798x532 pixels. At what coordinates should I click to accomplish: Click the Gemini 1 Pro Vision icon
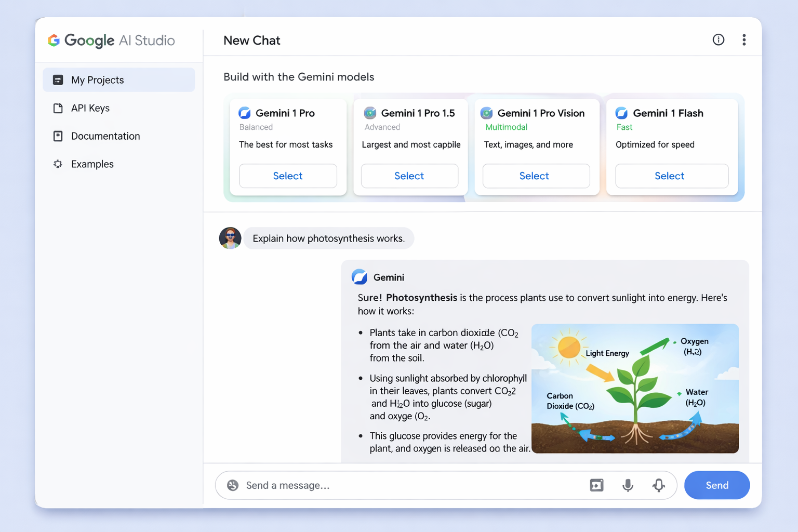click(x=486, y=113)
